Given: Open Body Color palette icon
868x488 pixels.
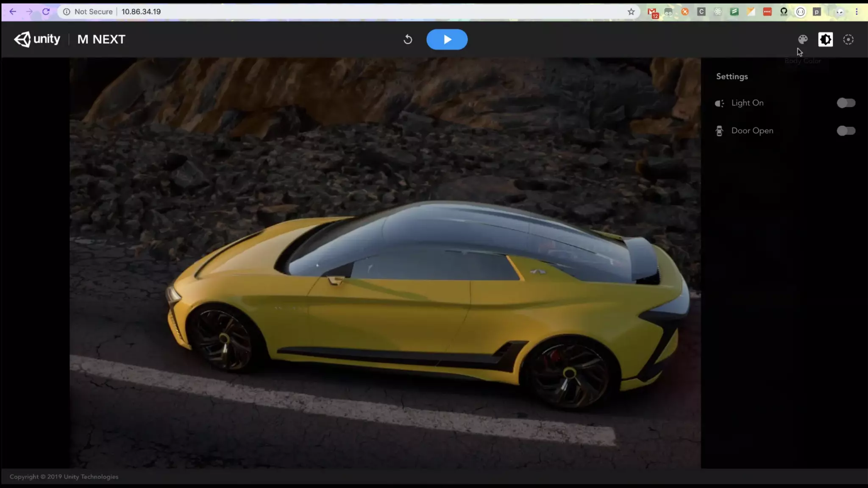Looking at the screenshot, I should 803,39.
